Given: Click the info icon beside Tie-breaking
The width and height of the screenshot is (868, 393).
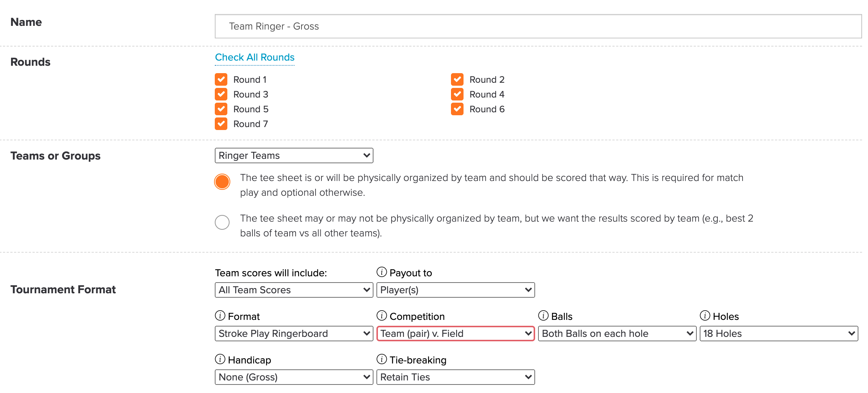Looking at the screenshot, I should coord(382,359).
